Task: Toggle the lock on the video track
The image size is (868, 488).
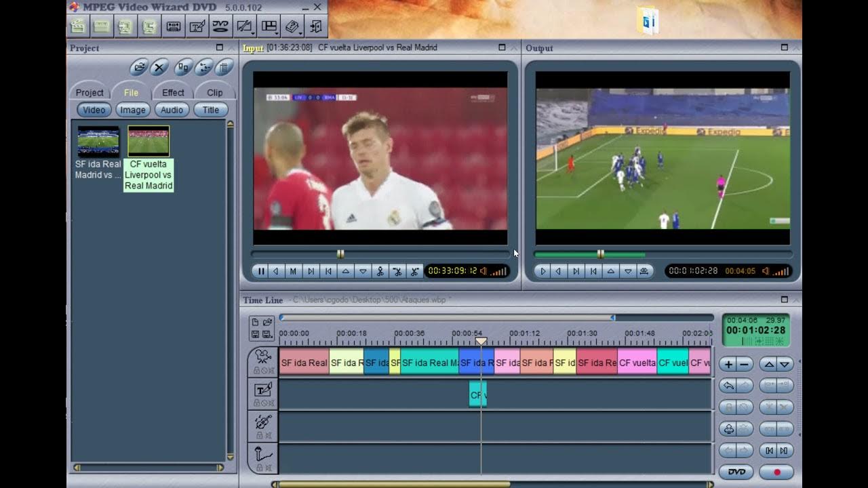Action: point(257,371)
